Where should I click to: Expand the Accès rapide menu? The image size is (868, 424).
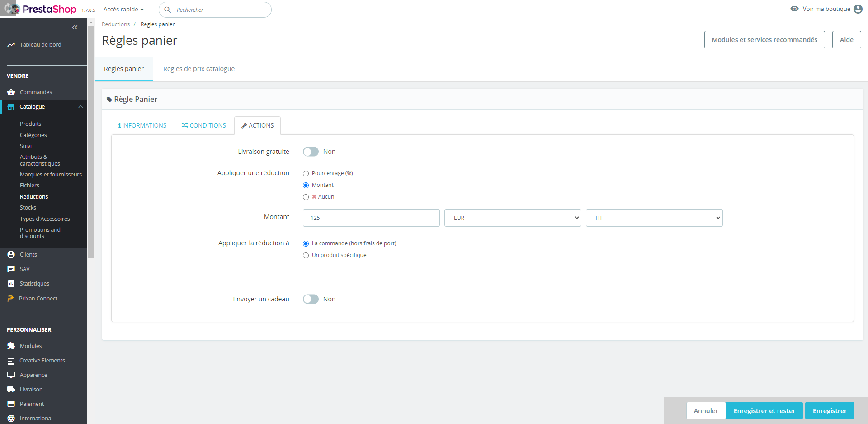[123, 10]
